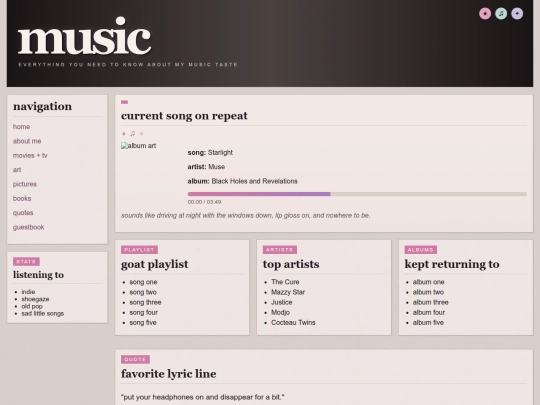This screenshot has width=540, height=405.
Task: Click the ARTISTS tag label
Action: [x=280, y=250]
